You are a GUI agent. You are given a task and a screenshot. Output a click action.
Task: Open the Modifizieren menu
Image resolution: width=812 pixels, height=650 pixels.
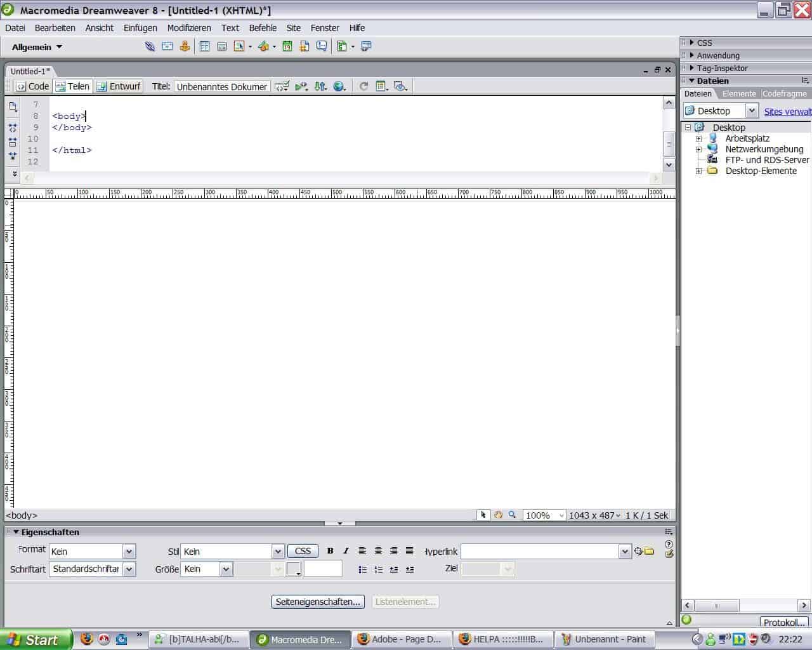[189, 28]
